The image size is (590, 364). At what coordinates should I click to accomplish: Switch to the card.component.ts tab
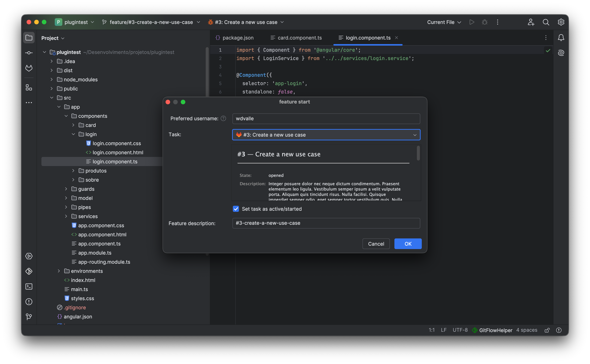click(x=296, y=38)
